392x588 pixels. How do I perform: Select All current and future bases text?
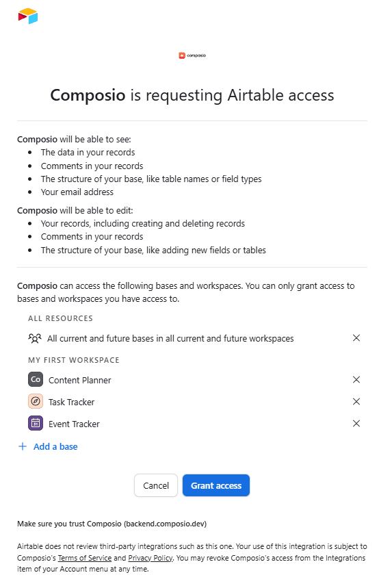170,339
